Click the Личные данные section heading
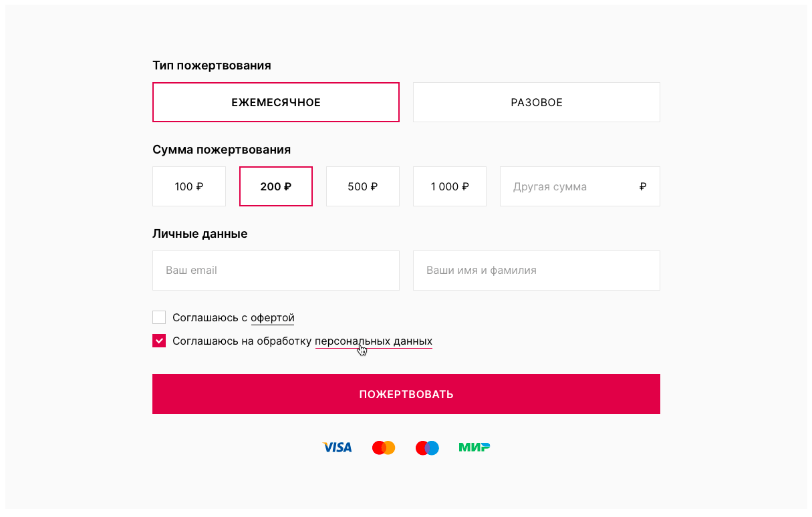 coord(200,234)
